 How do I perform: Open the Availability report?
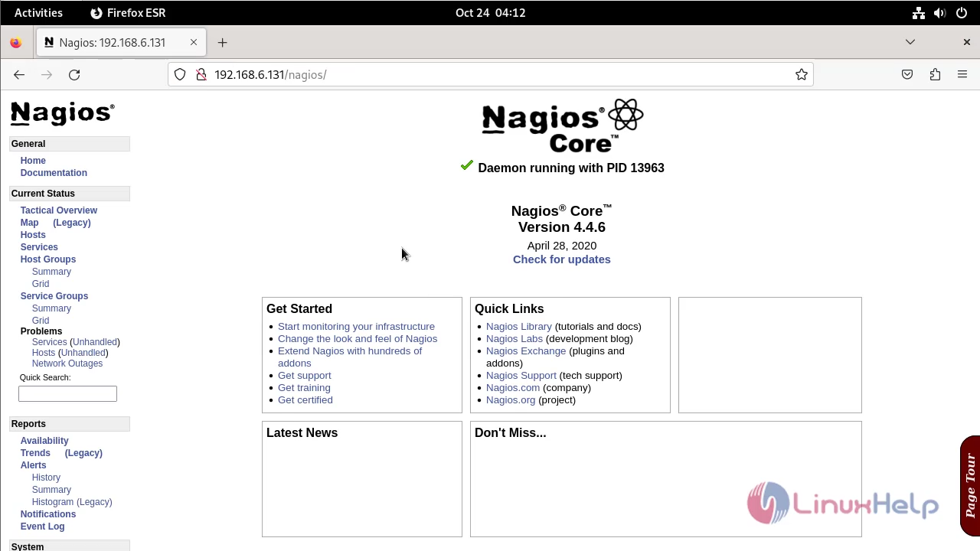tap(44, 441)
